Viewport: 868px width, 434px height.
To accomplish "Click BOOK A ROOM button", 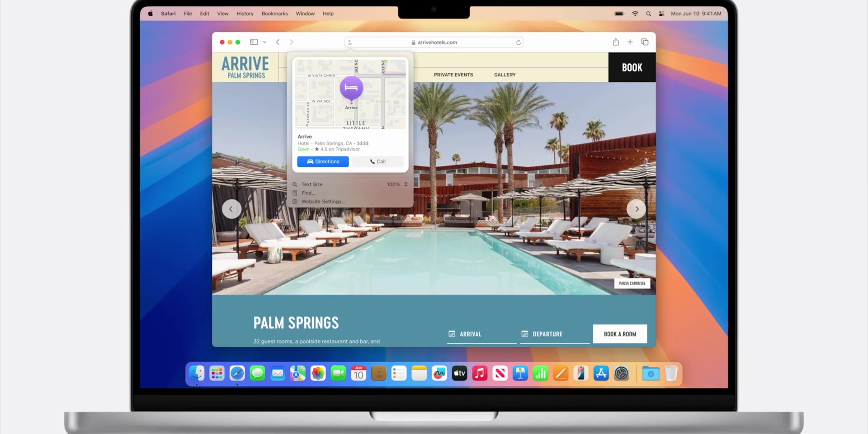I will (x=620, y=334).
